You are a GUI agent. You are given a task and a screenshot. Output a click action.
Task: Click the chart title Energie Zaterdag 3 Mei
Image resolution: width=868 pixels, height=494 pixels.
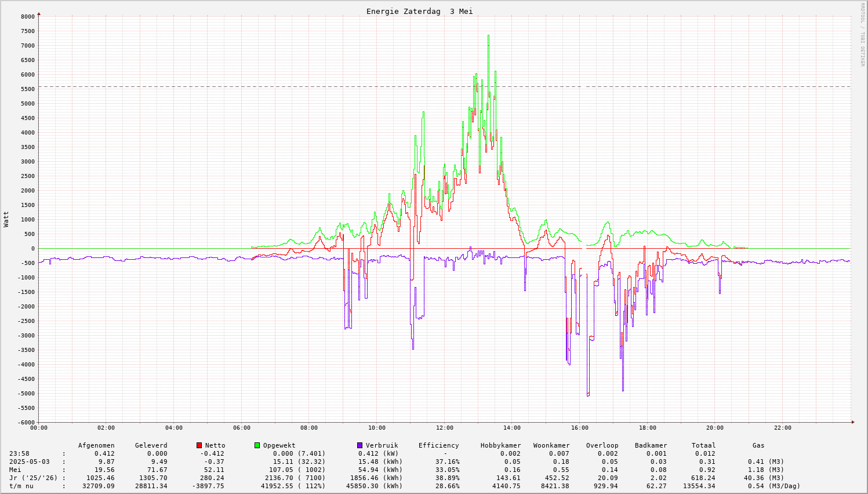419,12
